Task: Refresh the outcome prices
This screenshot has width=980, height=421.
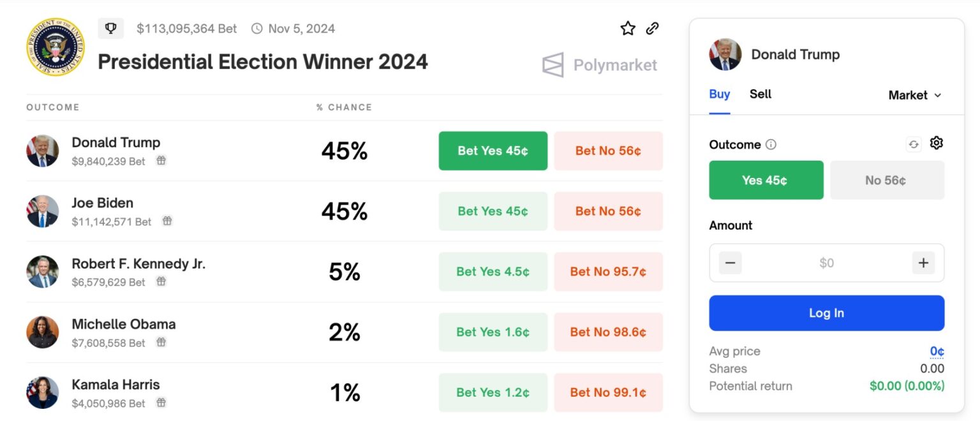Action: (914, 144)
